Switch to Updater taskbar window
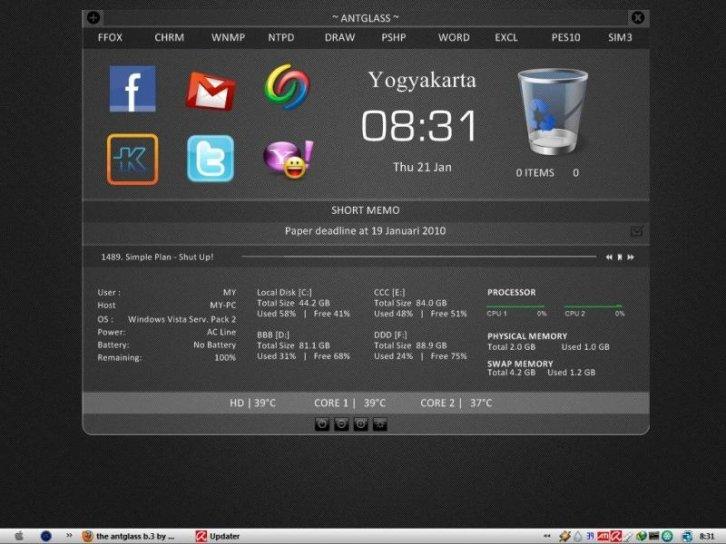Image resolution: width=726 pixels, height=544 pixels. pyautogui.click(x=218, y=536)
